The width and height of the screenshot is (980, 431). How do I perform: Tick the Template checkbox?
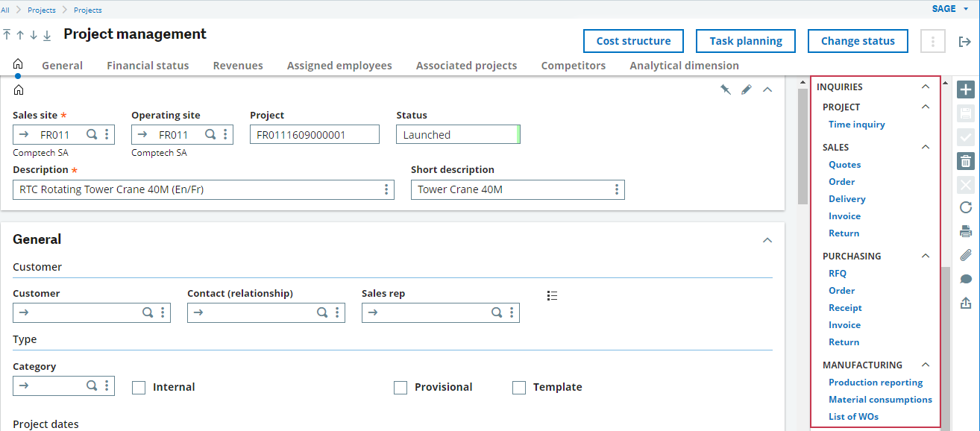coord(519,388)
